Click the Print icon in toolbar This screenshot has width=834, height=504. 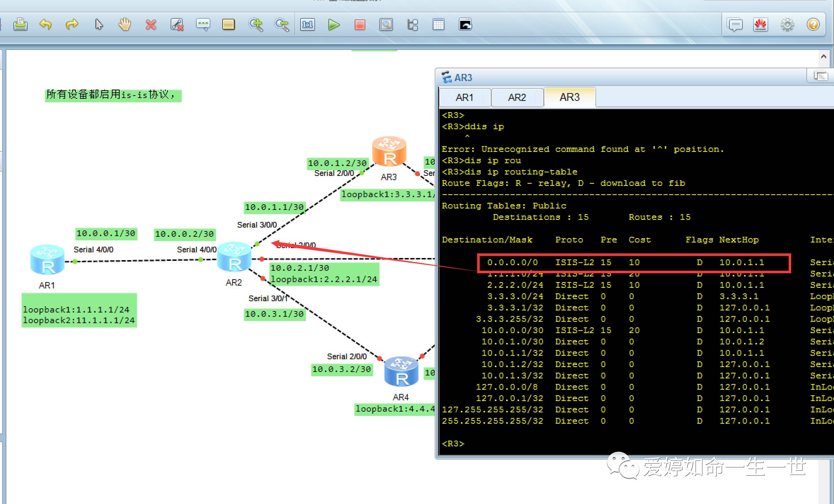click(x=21, y=24)
